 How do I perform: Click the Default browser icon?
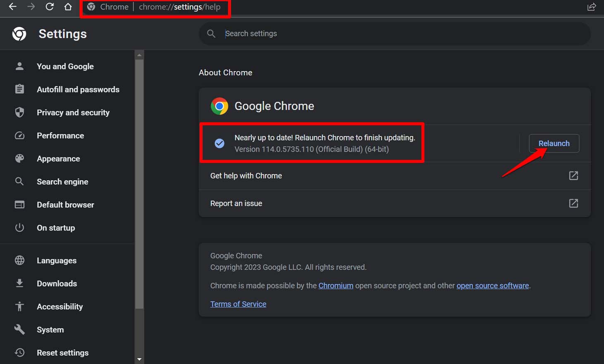click(19, 205)
